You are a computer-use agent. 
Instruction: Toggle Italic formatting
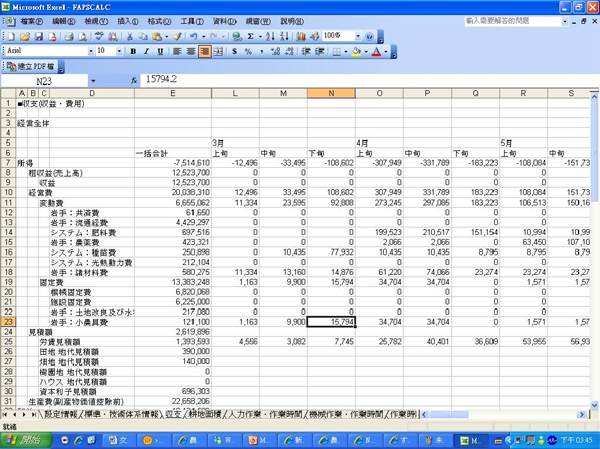pos(146,51)
